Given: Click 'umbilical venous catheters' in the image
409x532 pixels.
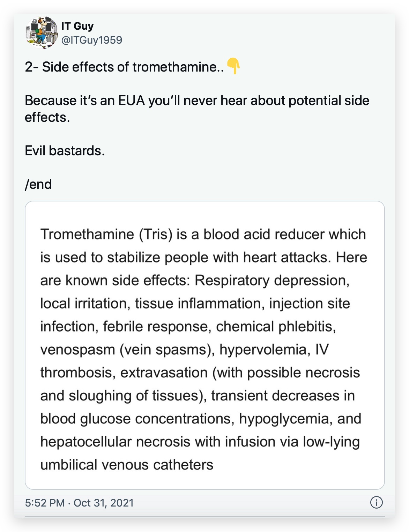Looking at the screenshot, I should tap(127, 465).
